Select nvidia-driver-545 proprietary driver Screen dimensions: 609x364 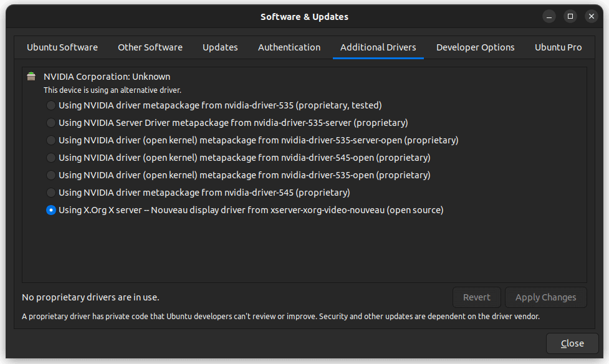pyautogui.click(x=51, y=193)
